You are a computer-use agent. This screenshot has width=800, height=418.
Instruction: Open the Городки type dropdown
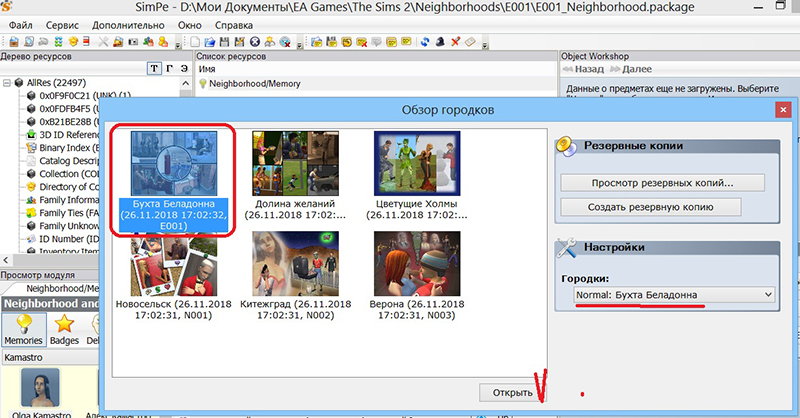coord(674,295)
